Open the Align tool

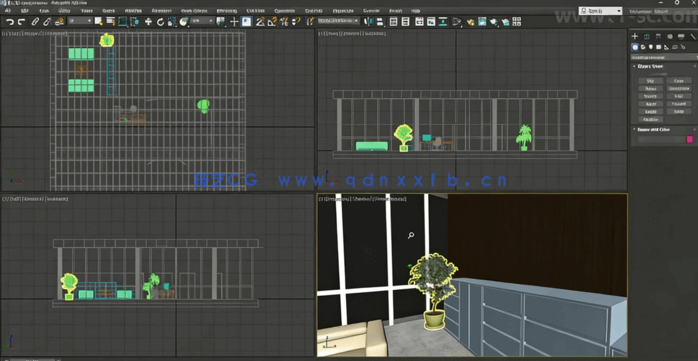pyautogui.click(x=380, y=21)
